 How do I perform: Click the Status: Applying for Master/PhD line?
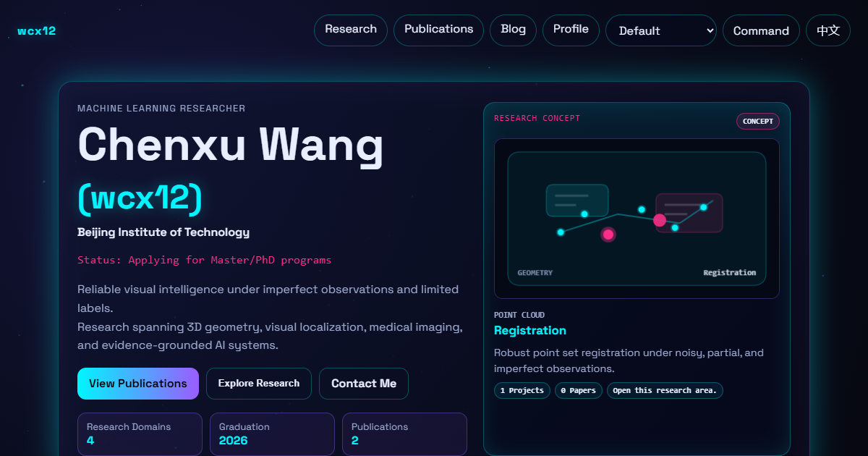pos(204,260)
